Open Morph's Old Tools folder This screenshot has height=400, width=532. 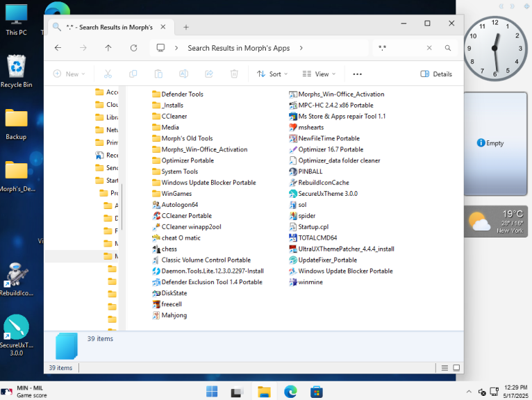coord(183,138)
